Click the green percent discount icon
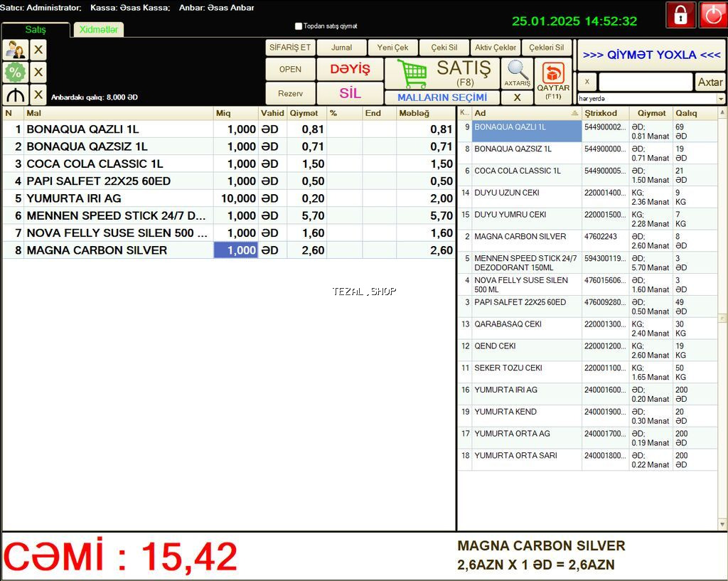This screenshot has width=728, height=581. point(16,72)
